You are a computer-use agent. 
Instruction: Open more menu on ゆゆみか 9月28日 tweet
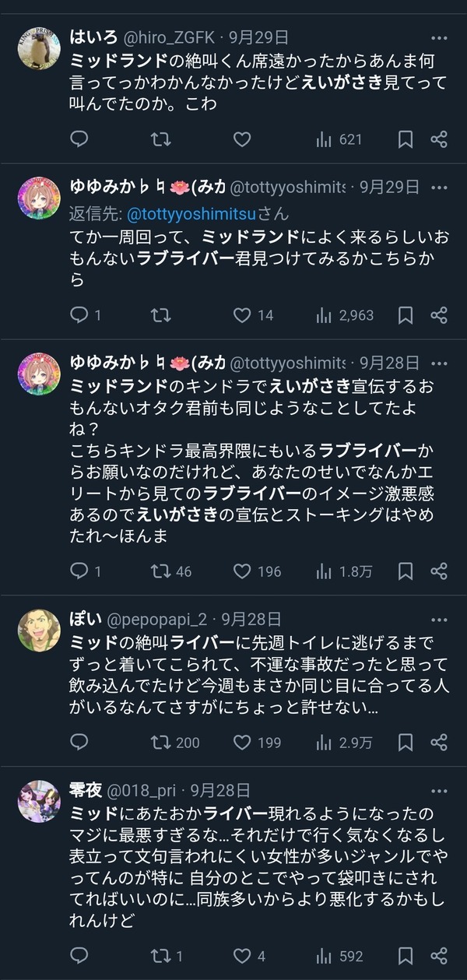click(439, 363)
